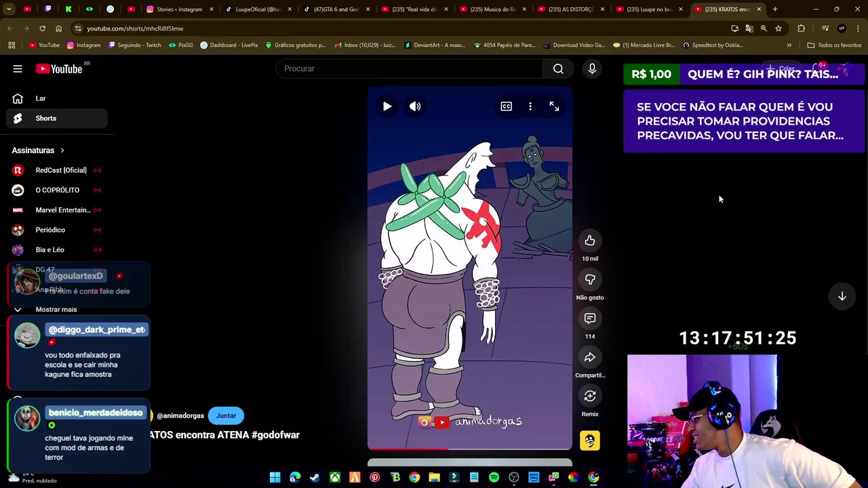
Task: Open the Periódico channel
Action: pyautogui.click(x=57, y=230)
